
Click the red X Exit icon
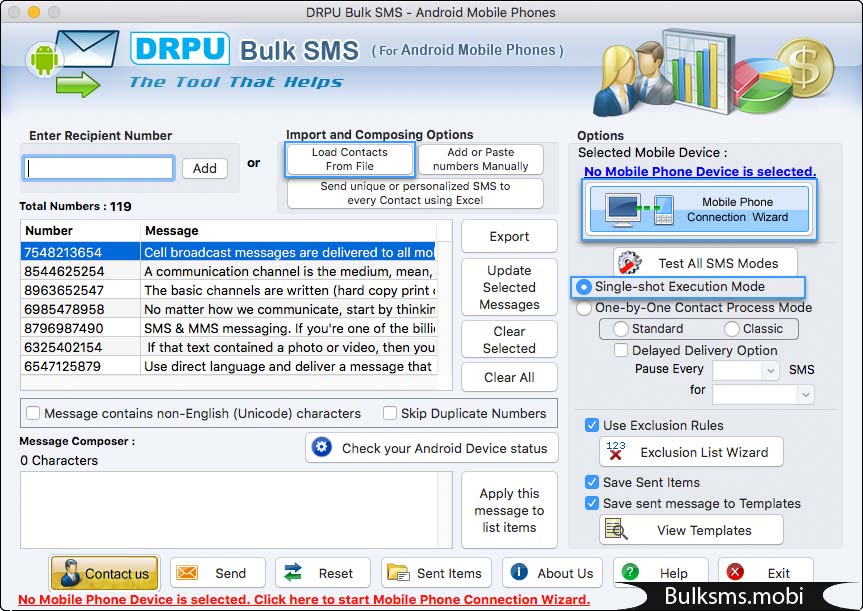click(x=735, y=572)
